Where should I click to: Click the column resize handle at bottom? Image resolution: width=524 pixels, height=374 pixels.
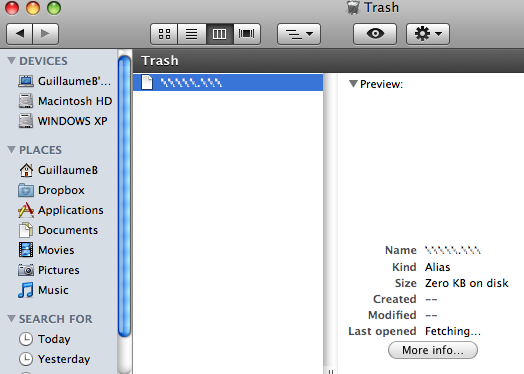point(331,371)
